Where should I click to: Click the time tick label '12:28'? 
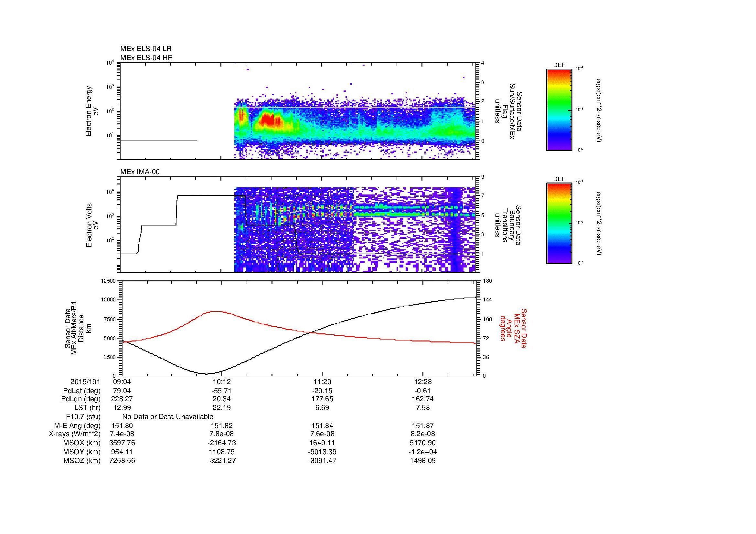click(423, 382)
